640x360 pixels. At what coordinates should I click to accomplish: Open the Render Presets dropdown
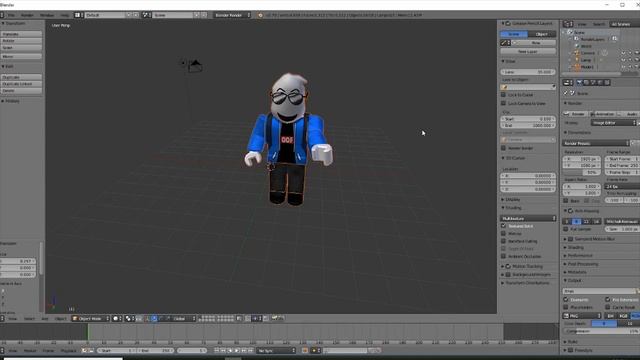[596, 143]
